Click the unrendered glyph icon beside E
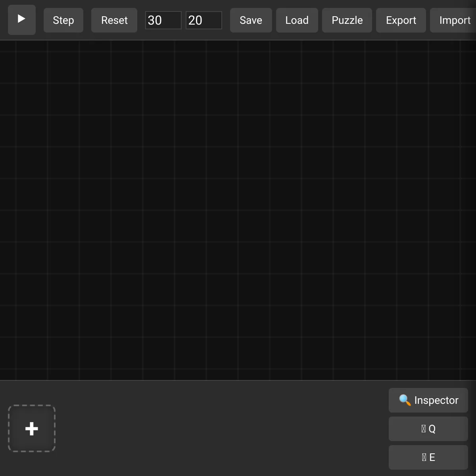 tap(424, 457)
